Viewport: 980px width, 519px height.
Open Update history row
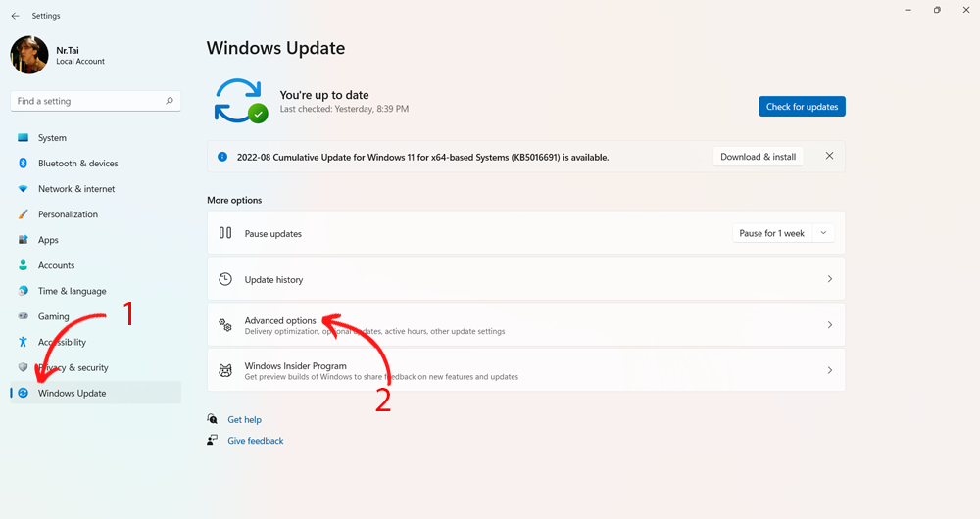(x=525, y=279)
